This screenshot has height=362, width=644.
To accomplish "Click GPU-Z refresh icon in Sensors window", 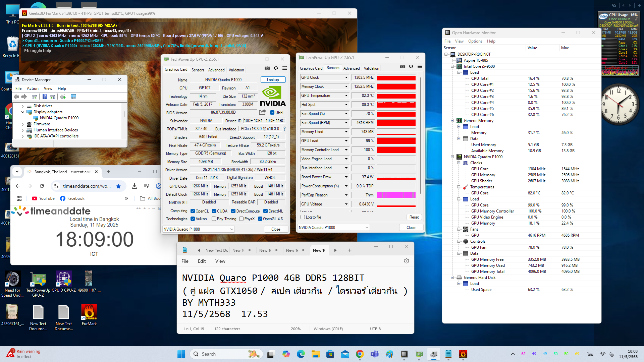I will tap(411, 66).
